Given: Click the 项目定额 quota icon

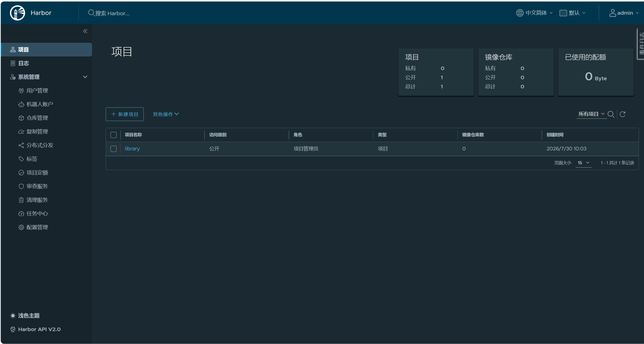Looking at the screenshot, I should click(21, 173).
